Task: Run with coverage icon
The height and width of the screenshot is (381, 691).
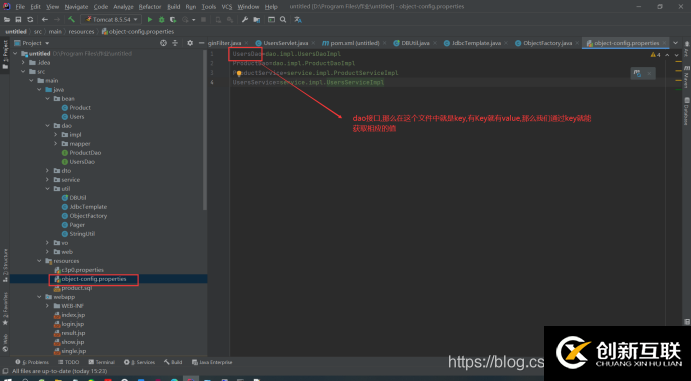Action: click(173, 19)
